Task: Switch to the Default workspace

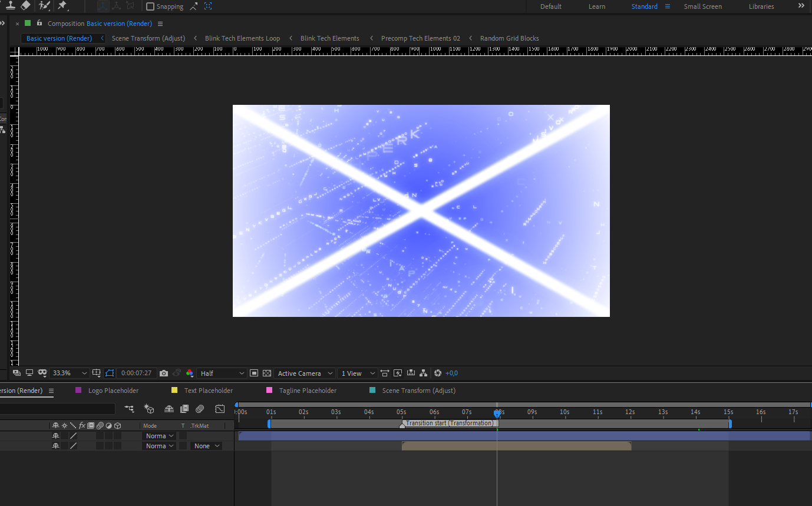Action: click(x=551, y=6)
